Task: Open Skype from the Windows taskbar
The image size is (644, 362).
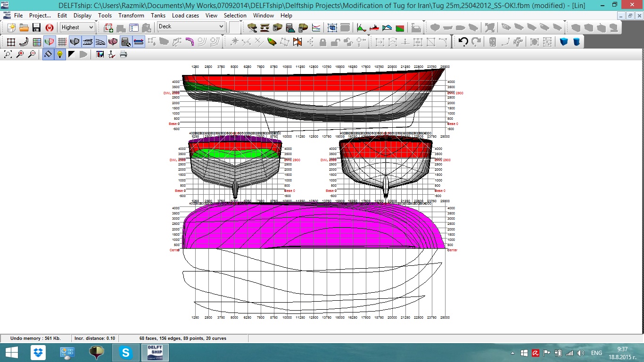Action: point(125,353)
